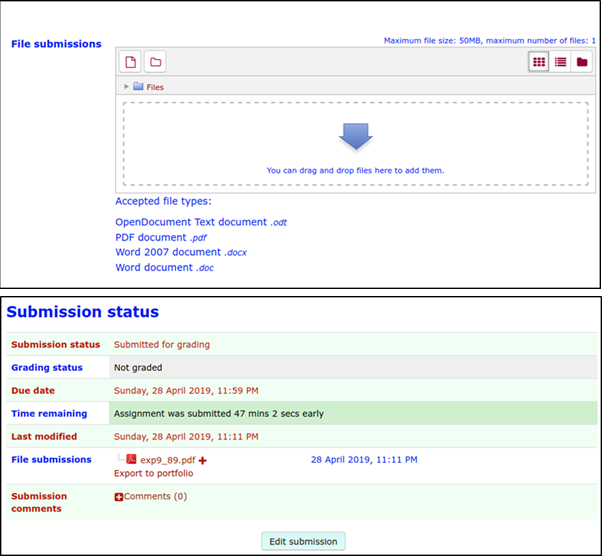Click the add file icon
This screenshot has height=556, width=605.
(130, 62)
